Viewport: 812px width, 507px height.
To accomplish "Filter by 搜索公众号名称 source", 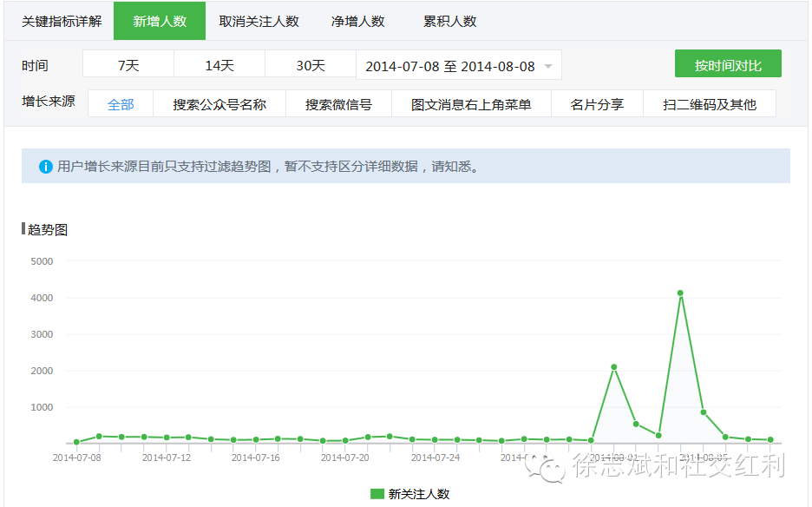I will (x=219, y=103).
